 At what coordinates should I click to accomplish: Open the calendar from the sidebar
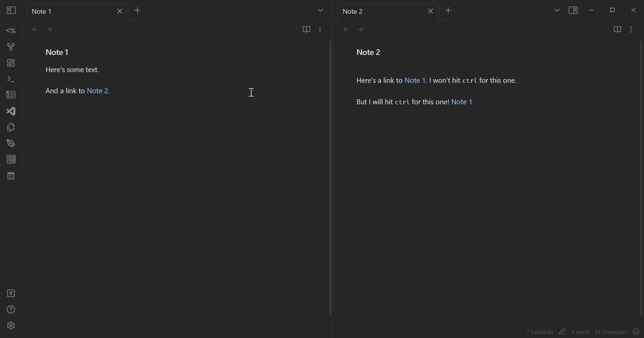tap(11, 175)
